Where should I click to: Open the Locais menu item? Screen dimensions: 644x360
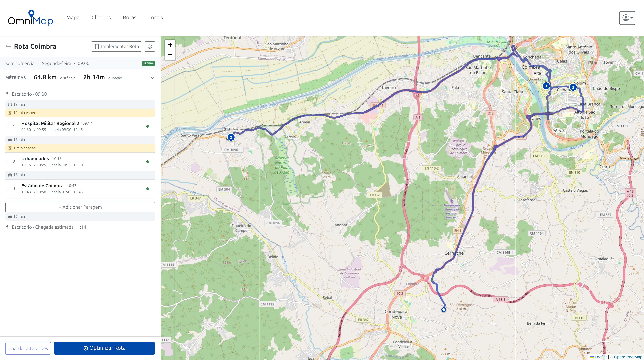click(x=155, y=18)
